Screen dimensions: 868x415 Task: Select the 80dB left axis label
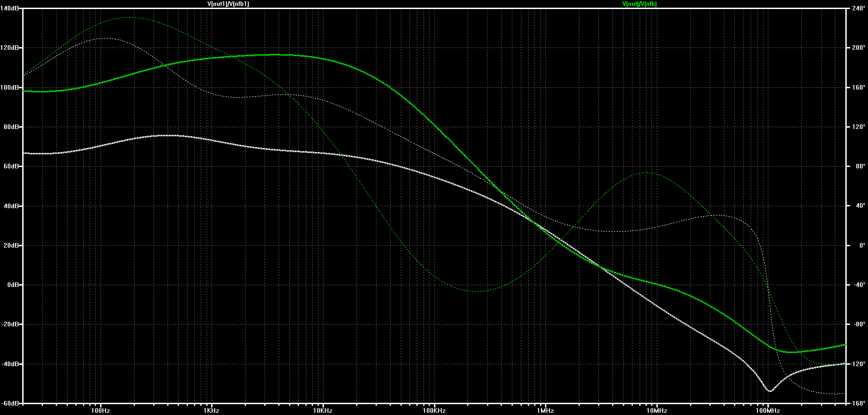11,127
